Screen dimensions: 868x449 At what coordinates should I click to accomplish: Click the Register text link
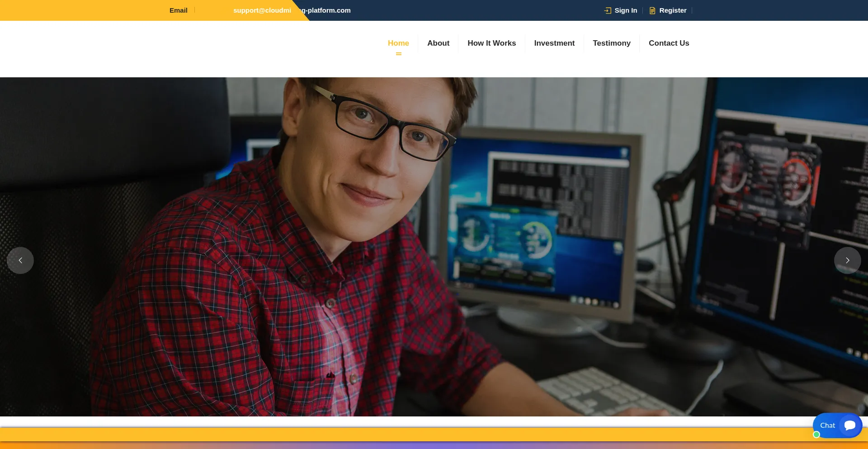[673, 10]
